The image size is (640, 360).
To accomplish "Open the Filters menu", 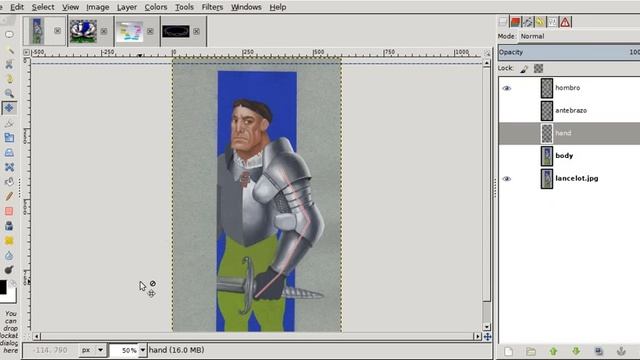I will tap(212, 7).
